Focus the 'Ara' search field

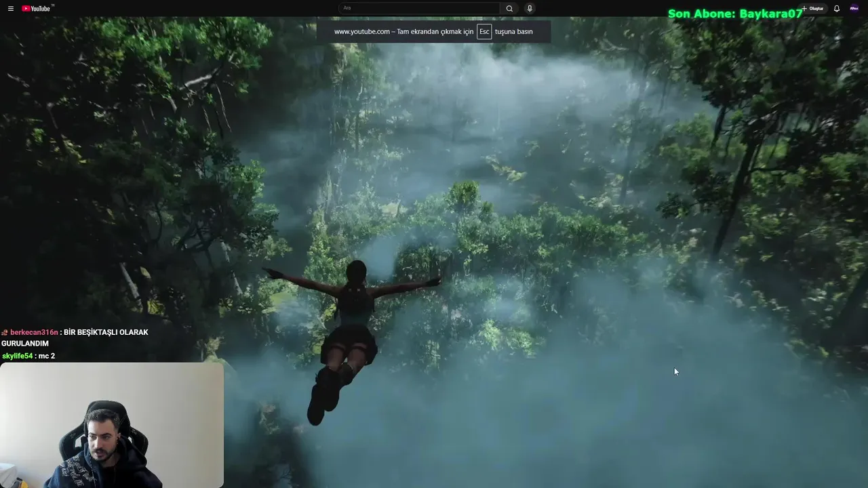point(419,8)
